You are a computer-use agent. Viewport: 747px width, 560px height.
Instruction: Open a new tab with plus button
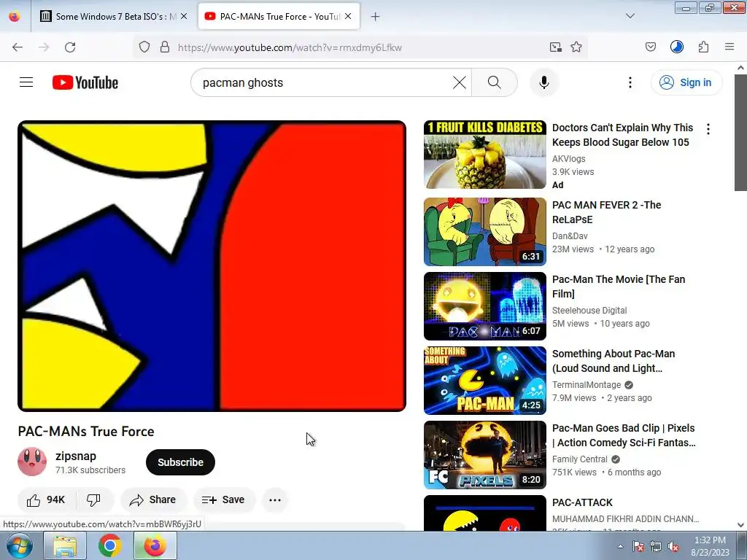pos(376,17)
